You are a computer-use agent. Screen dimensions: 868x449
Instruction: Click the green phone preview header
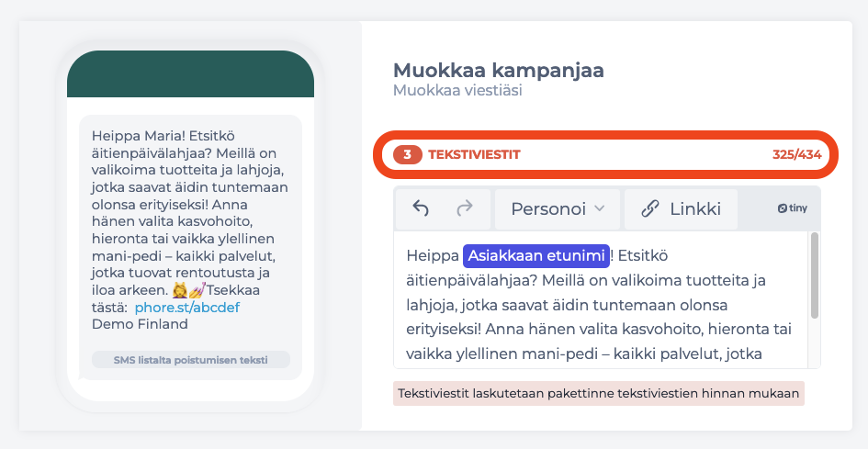[x=190, y=73]
